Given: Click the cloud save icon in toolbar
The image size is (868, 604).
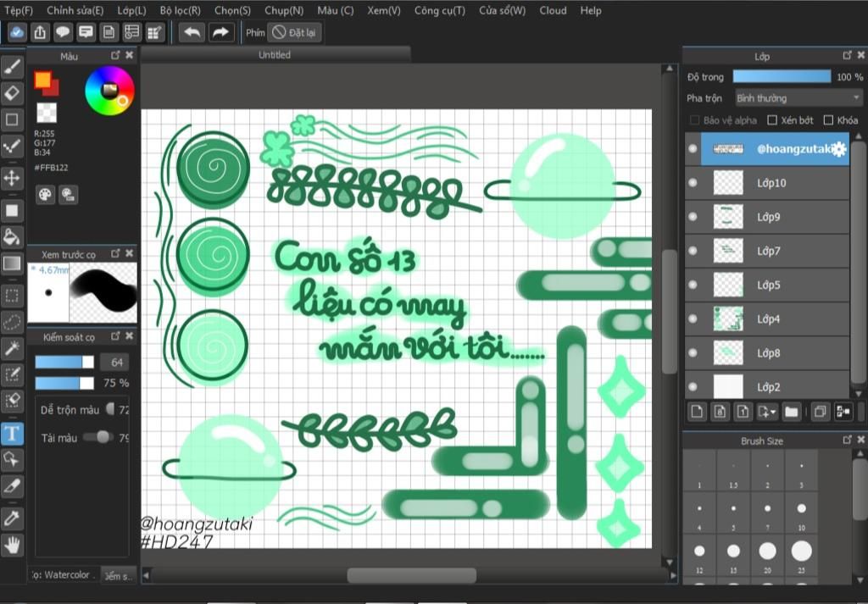Looking at the screenshot, I should pyautogui.click(x=17, y=32).
